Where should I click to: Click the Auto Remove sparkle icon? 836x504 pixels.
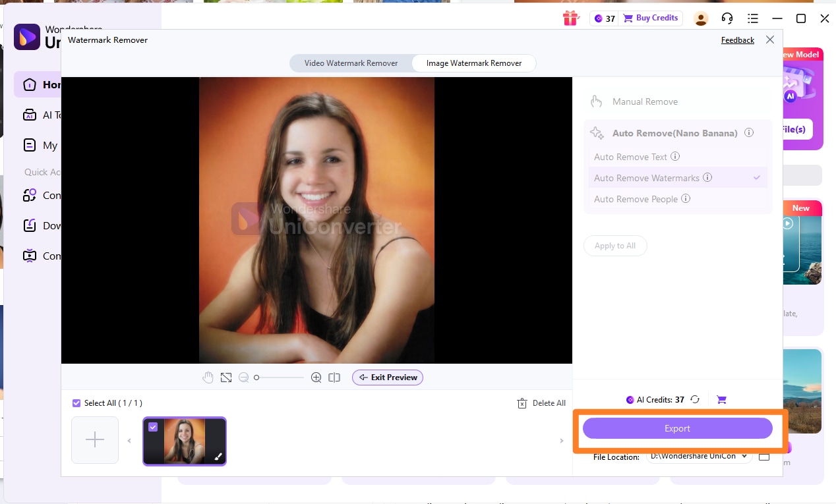point(597,133)
